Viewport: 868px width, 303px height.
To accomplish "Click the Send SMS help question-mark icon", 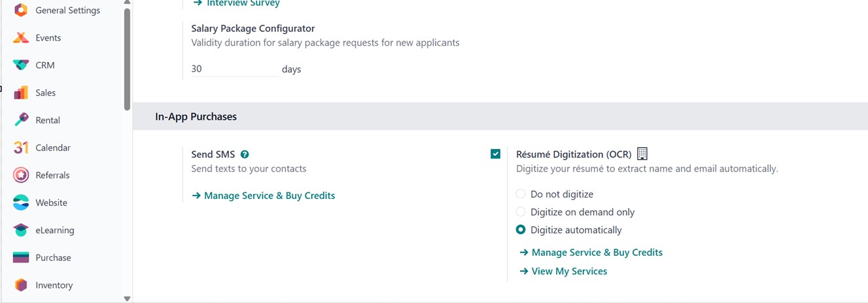I will pos(245,154).
